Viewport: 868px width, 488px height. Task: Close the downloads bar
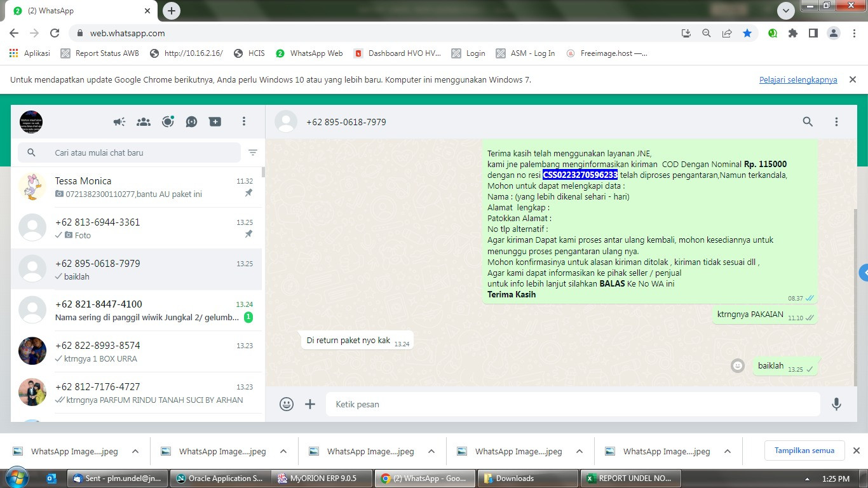(856, 451)
